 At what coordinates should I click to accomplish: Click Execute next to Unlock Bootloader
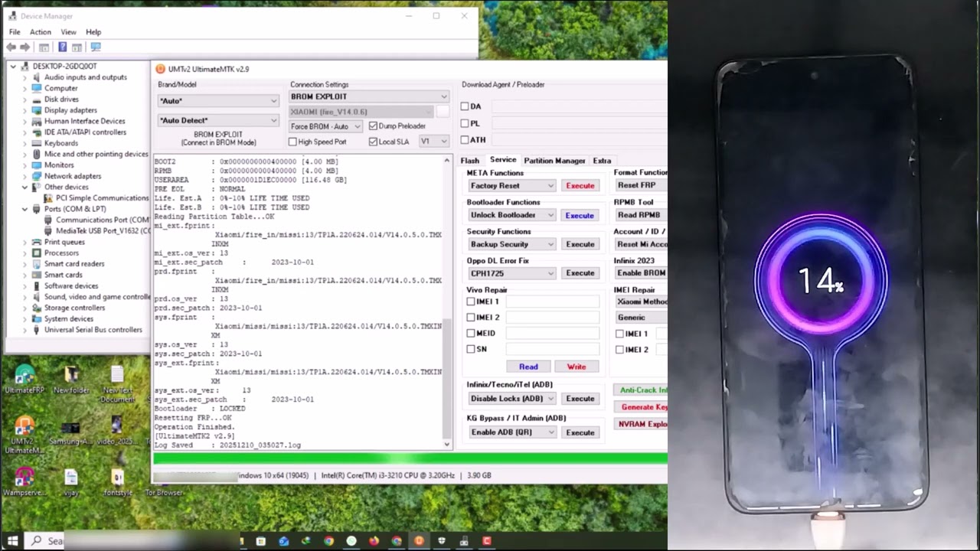(580, 215)
